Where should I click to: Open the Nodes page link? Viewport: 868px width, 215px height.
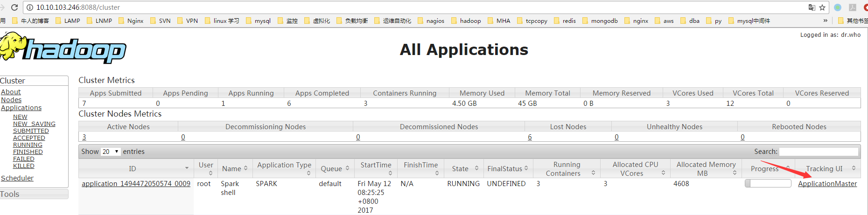[x=11, y=100]
